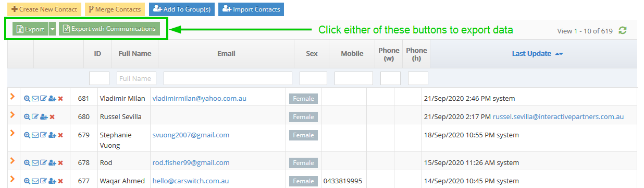Focus the Phone (w) filter field

pos(390,78)
